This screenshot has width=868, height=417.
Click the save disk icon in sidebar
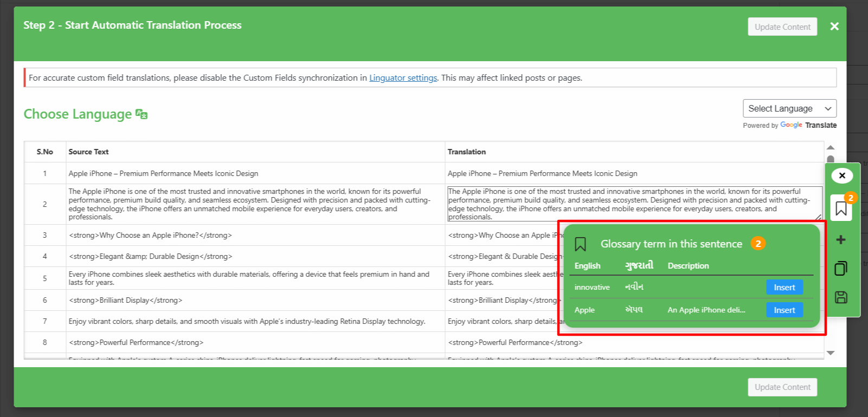coord(841,297)
